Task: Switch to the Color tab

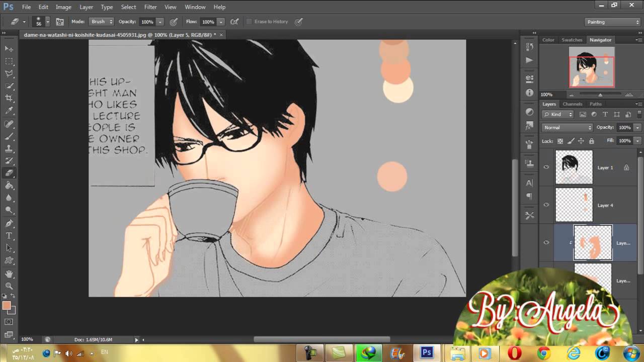Action: tap(548, 40)
